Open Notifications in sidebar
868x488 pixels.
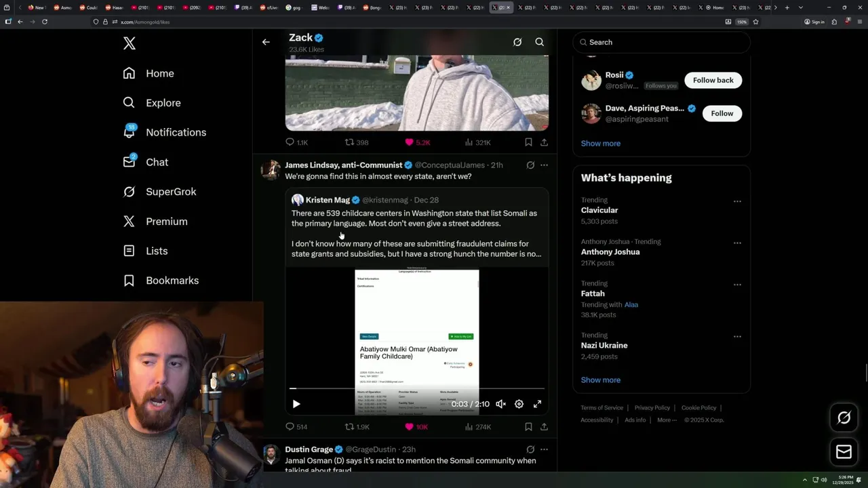[165, 132]
